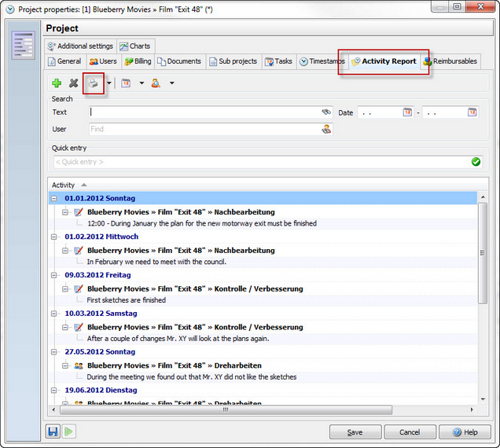Screen dimensions: 500x448
Task: Open the user filter dropdown arrow
Action: tap(172, 83)
